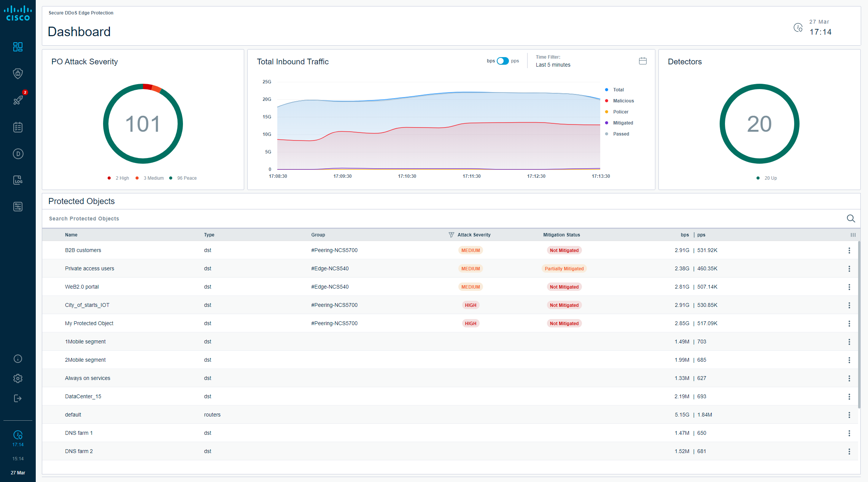The height and width of the screenshot is (482, 868).
Task: Click the Attack Severity filter funnel icon
Action: (x=451, y=235)
